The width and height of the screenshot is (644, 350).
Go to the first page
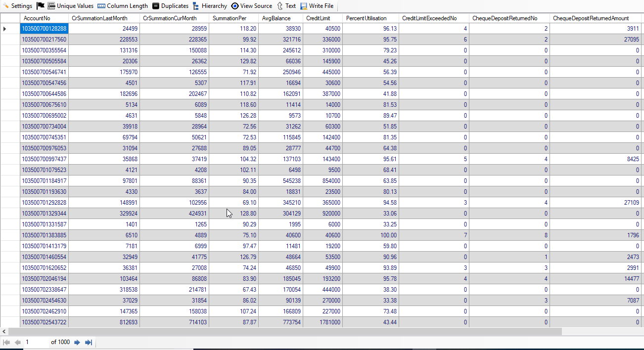click(6, 342)
